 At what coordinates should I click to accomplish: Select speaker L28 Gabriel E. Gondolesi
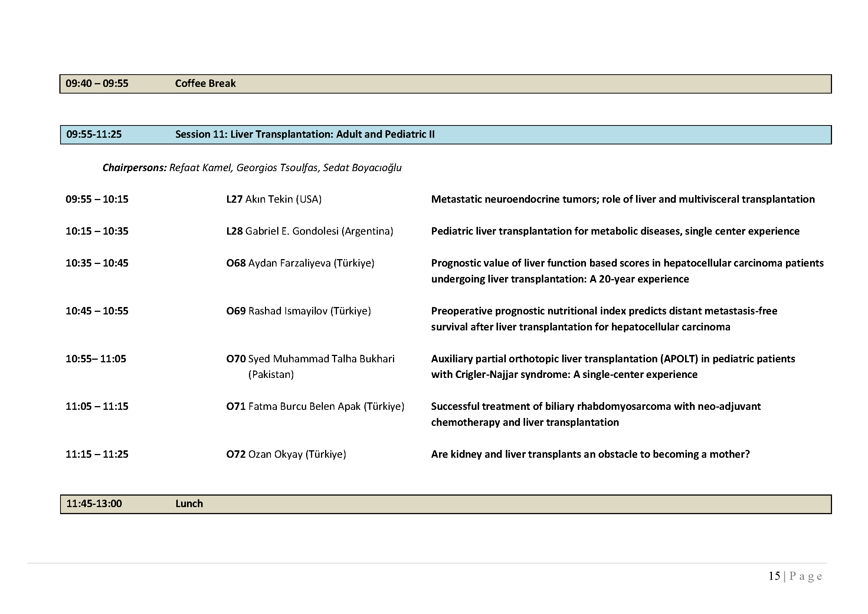click(309, 231)
